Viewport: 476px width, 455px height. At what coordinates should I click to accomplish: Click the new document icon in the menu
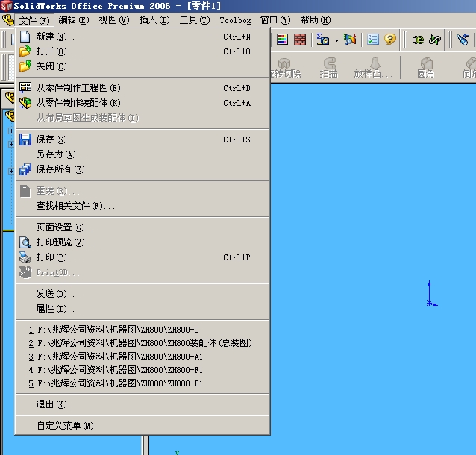[x=25, y=37]
